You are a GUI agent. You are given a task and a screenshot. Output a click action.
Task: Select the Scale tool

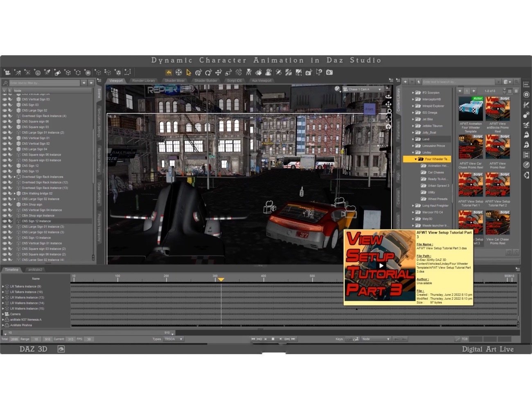[x=228, y=72]
